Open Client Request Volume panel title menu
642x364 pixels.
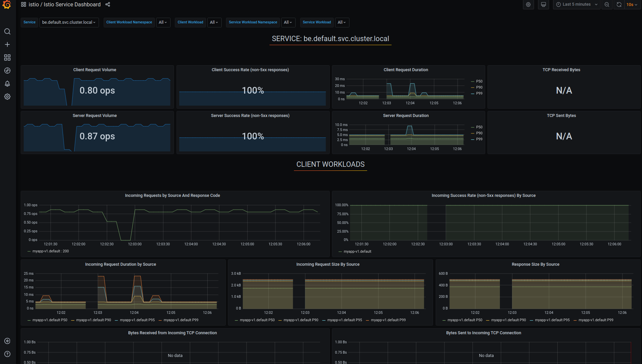95,70
